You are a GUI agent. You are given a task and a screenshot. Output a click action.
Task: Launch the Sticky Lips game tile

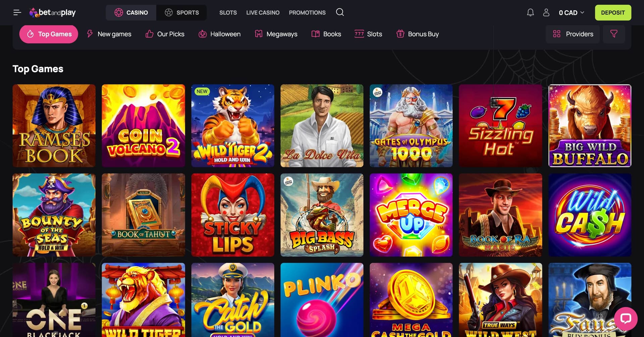pyautogui.click(x=232, y=215)
